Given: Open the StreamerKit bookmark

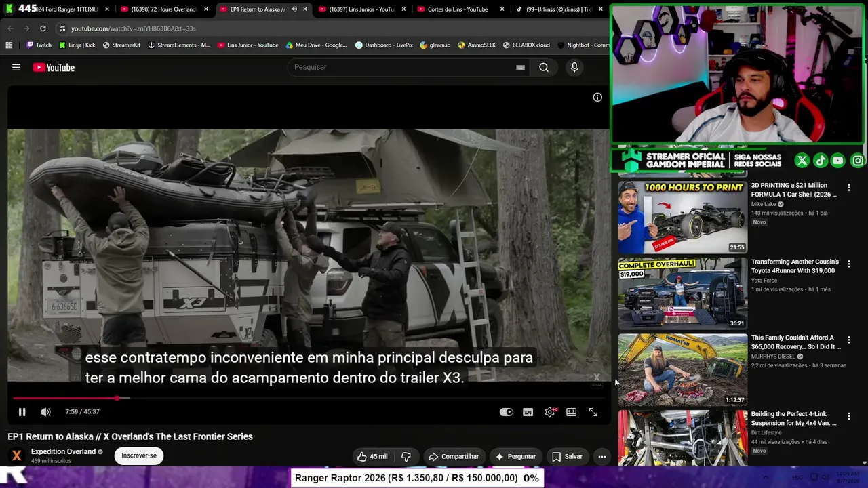Looking at the screenshot, I should (121, 45).
